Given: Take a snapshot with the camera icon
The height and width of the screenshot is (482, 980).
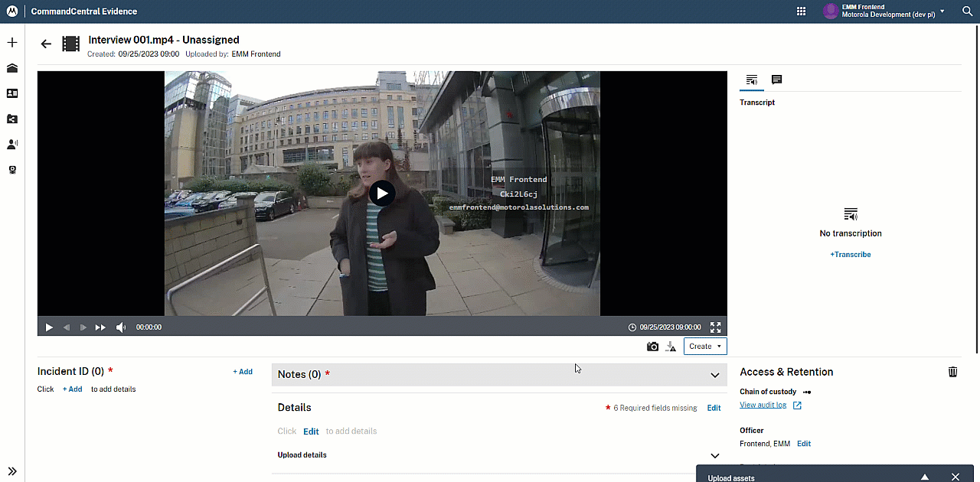Looking at the screenshot, I should pos(652,347).
